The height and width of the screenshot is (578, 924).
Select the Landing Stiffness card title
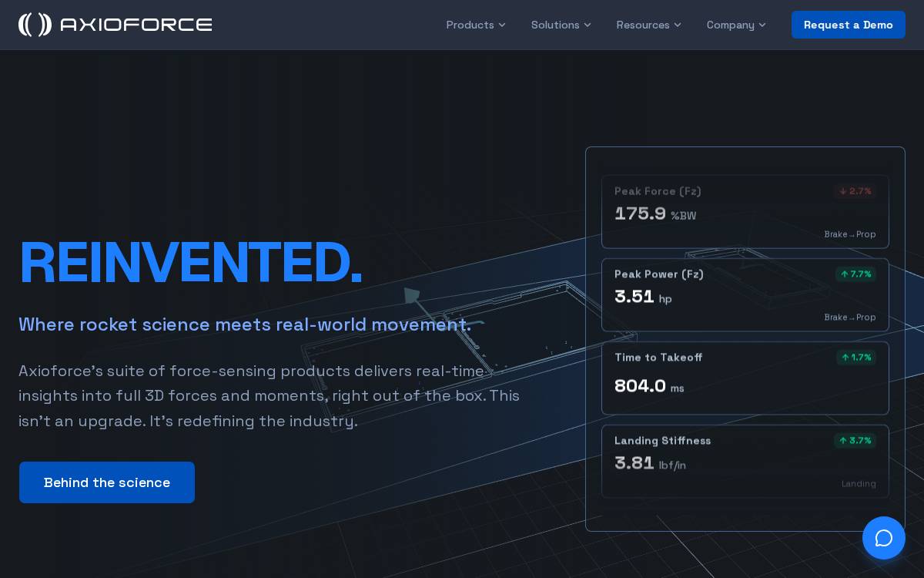[662, 441]
